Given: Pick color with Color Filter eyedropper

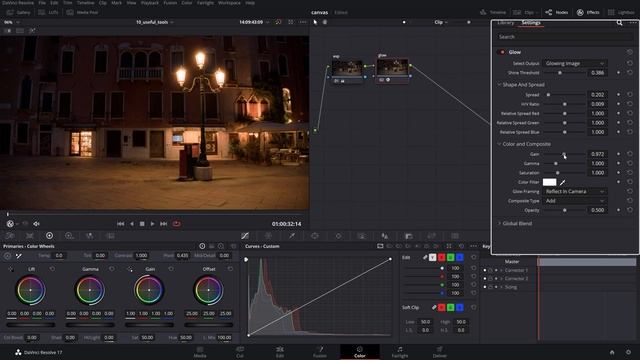Looking at the screenshot, I should (562, 182).
